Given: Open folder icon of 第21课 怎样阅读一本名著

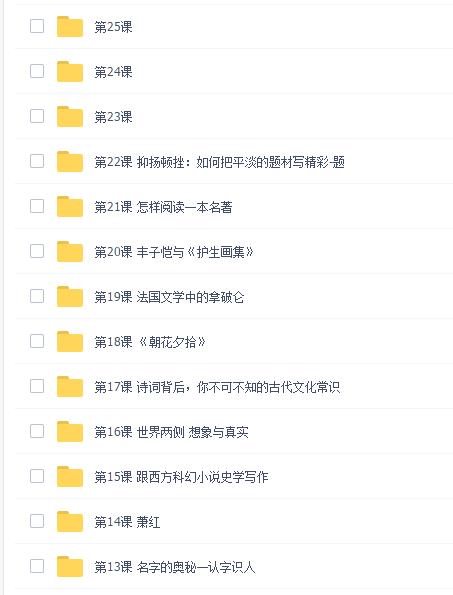Looking at the screenshot, I should pyautogui.click(x=70, y=206).
